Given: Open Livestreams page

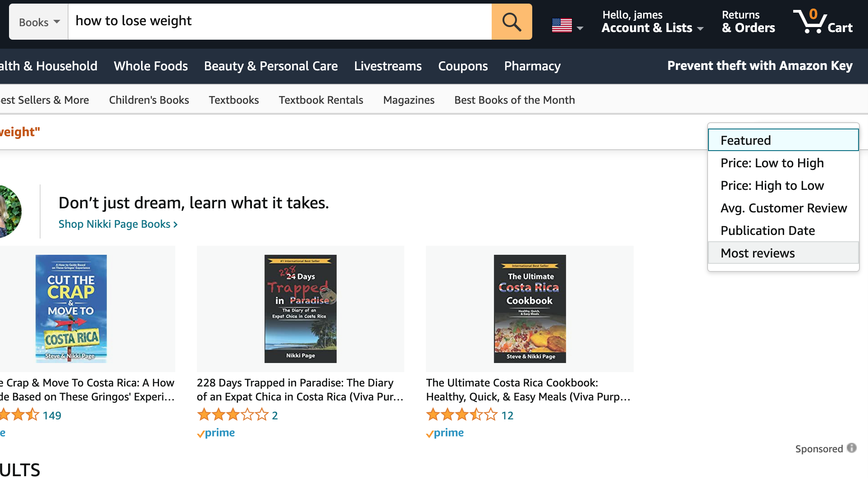Looking at the screenshot, I should [x=388, y=66].
